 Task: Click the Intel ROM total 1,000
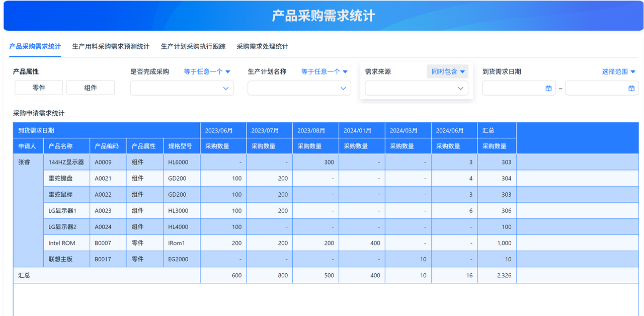pyautogui.click(x=497, y=243)
